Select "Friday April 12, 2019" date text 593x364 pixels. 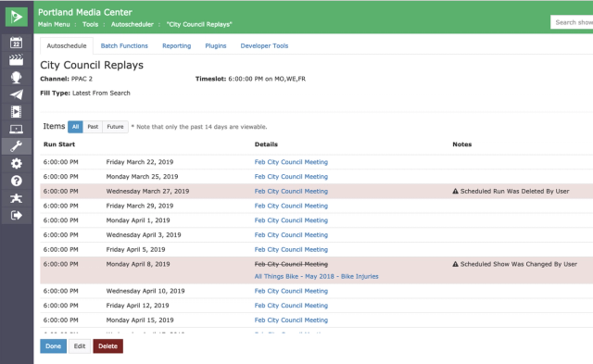pyautogui.click(x=137, y=306)
